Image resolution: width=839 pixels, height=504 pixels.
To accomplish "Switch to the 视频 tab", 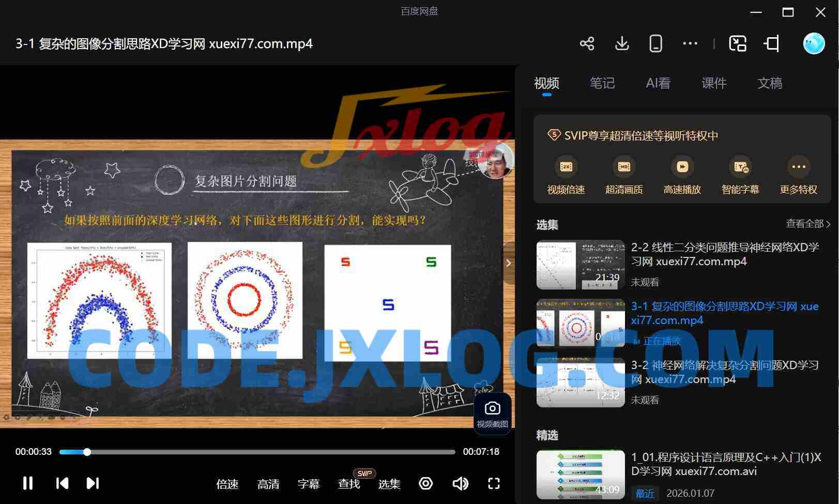I will pos(546,83).
